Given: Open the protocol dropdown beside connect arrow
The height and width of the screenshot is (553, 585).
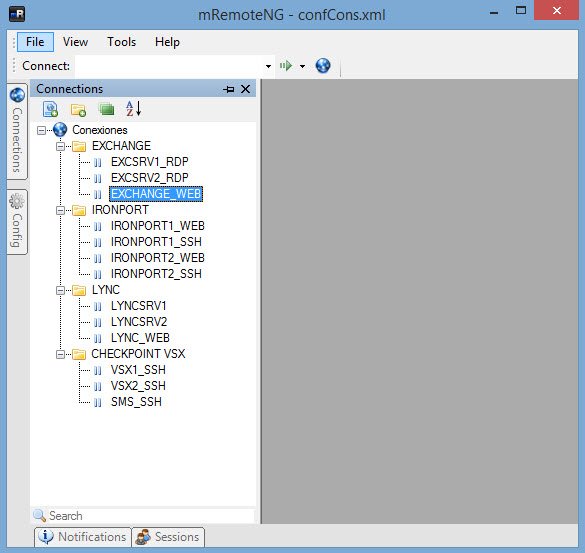Looking at the screenshot, I should click(303, 66).
